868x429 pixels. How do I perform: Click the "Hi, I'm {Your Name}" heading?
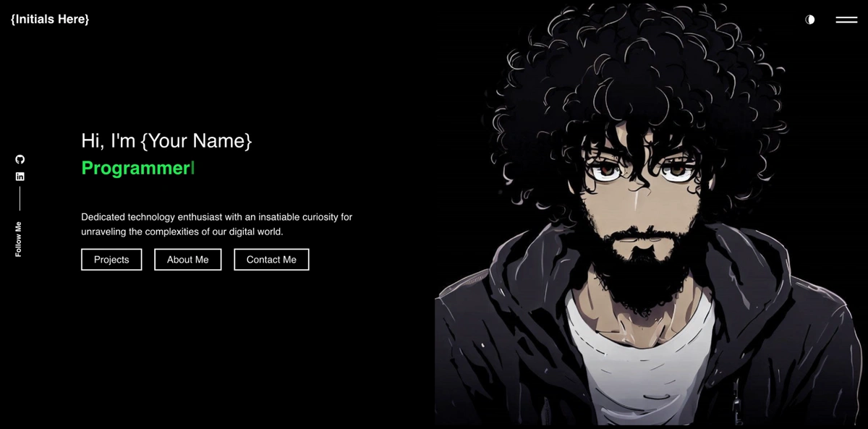coord(166,141)
